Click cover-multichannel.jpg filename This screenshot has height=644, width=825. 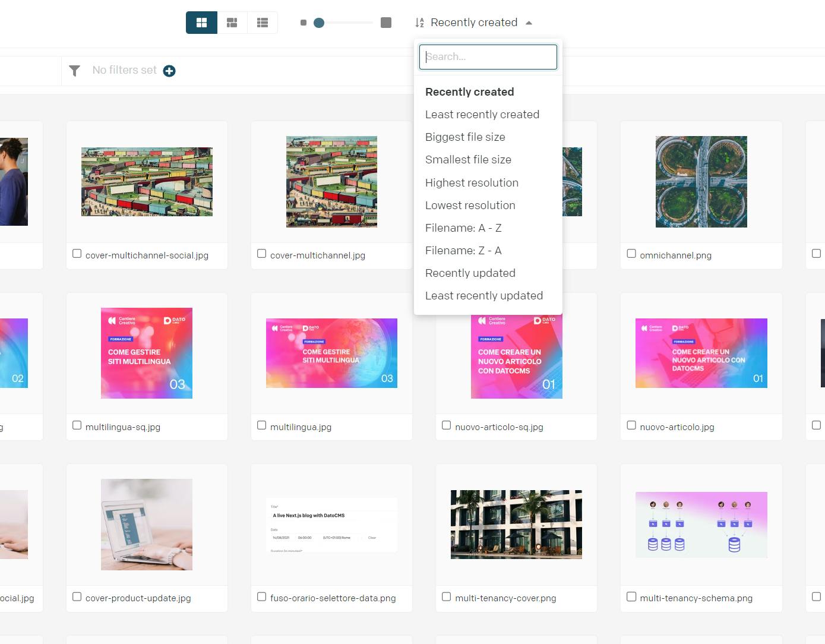tap(318, 255)
